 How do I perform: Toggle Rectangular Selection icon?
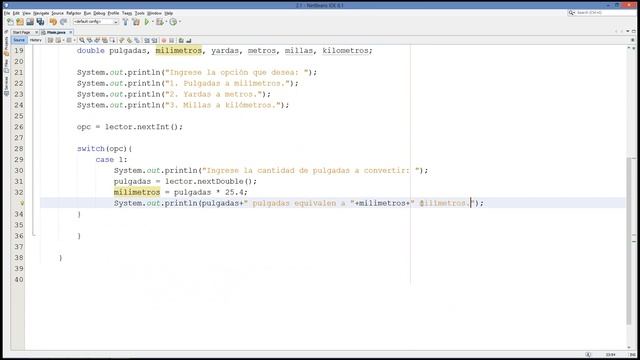112,40
